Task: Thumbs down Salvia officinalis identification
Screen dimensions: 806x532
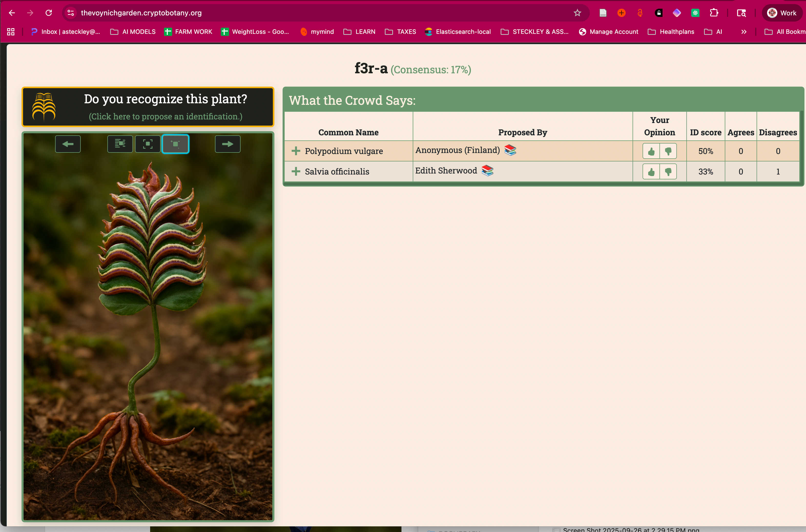Action: click(668, 172)
